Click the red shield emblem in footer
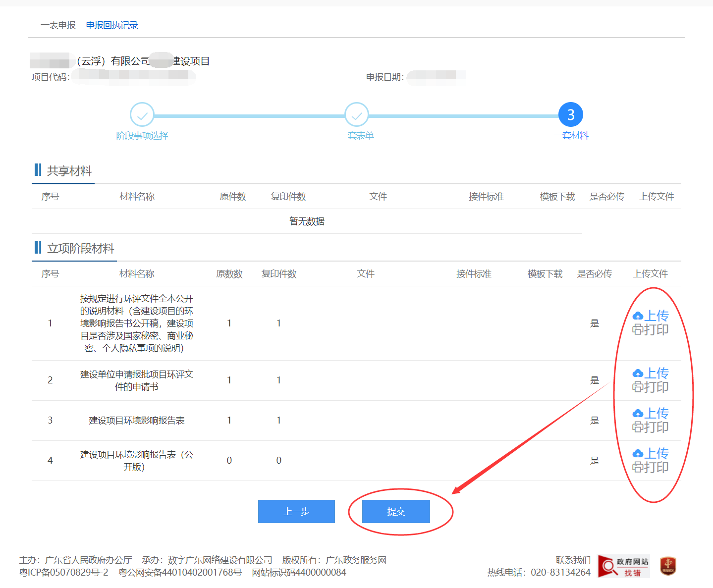713x588 pixels. (x=668, y=566)
